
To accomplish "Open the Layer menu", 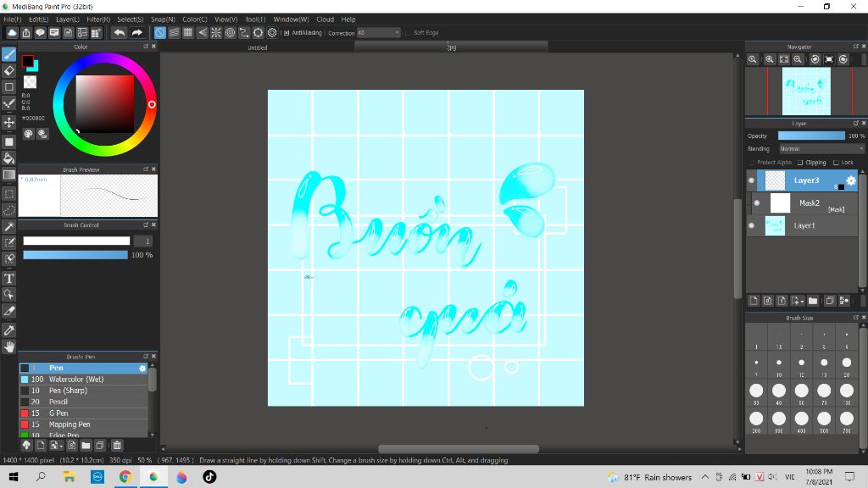I will (68, 19).
